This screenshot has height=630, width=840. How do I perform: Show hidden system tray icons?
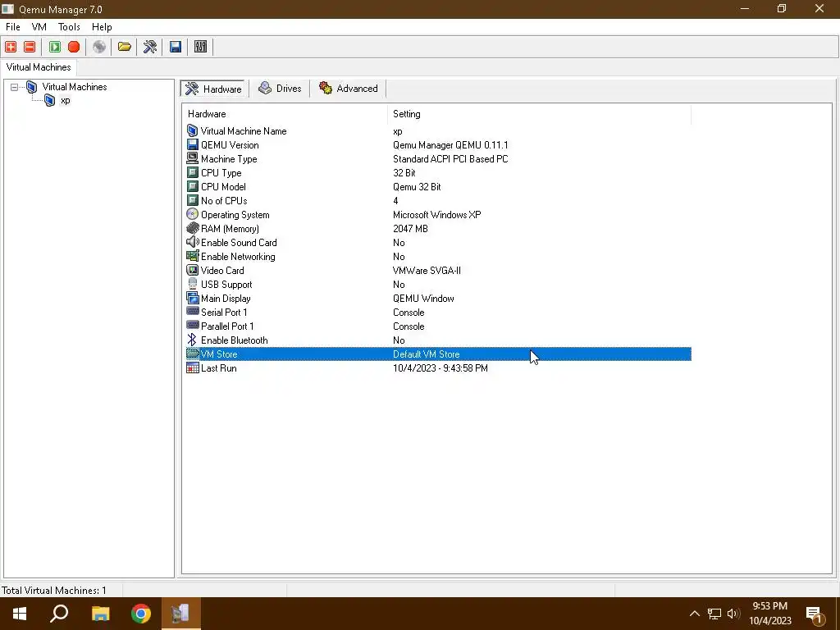pyautogui.click(x=694, y=614)
